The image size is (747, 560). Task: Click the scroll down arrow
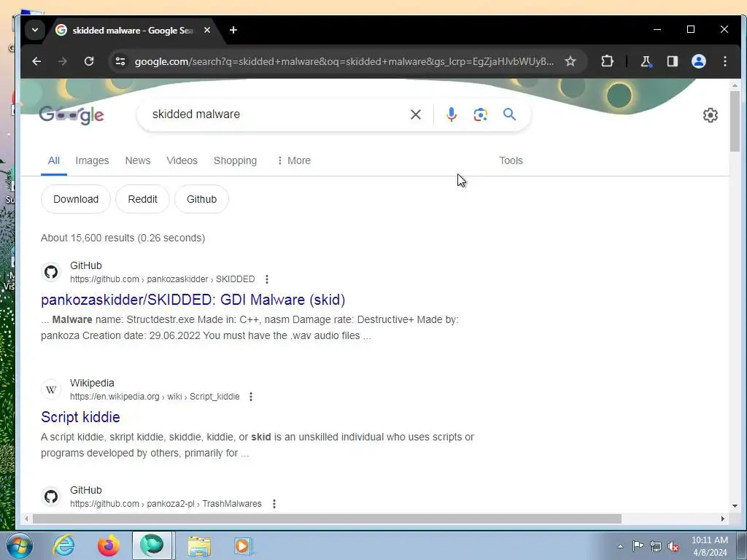pyautogui.click(x=735, y=506)
